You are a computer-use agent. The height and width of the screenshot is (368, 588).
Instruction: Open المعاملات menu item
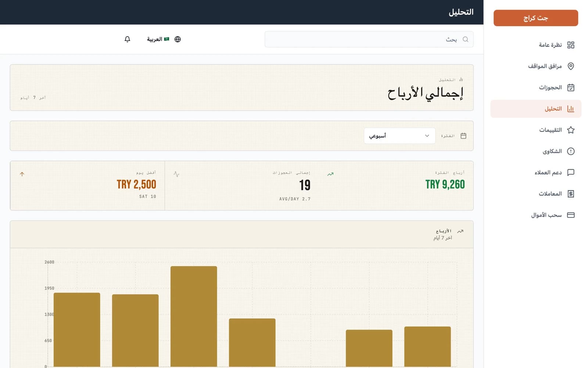pos(536,194)
